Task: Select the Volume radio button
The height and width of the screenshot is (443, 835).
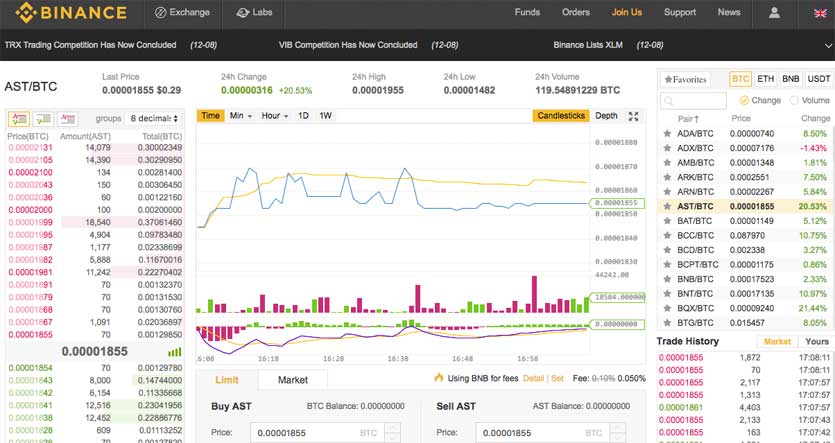Action: click(x=795, y=100)
